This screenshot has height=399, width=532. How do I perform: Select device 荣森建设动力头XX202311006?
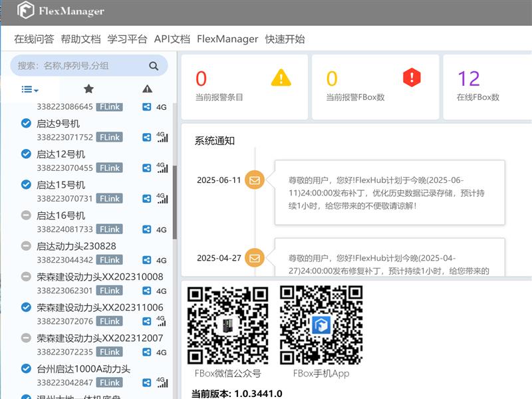100,307
